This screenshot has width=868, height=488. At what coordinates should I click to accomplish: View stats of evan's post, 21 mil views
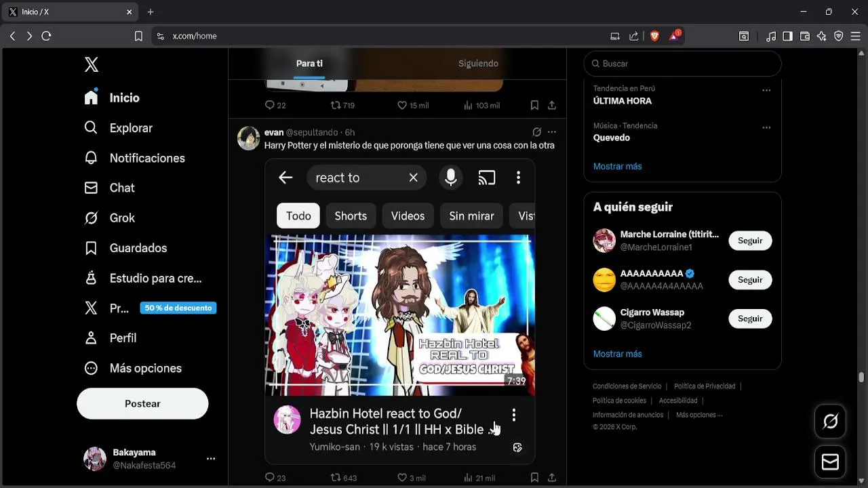(x=479, y=478)
